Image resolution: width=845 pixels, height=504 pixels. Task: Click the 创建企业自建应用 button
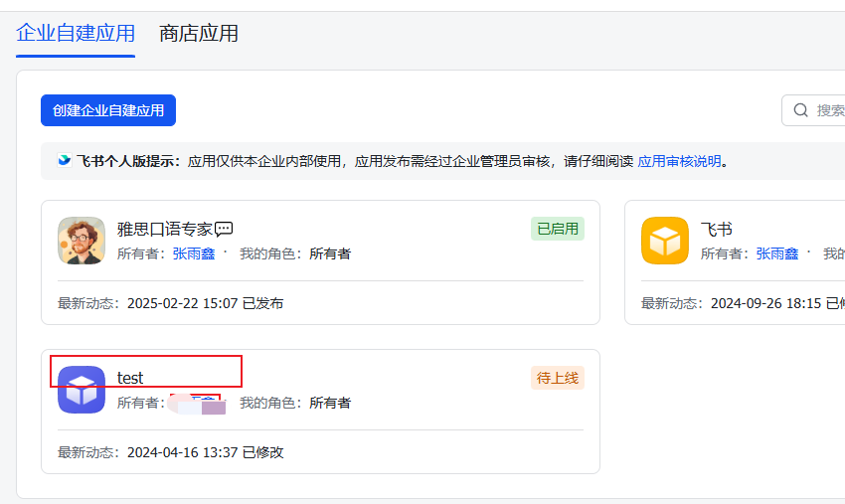108,110
